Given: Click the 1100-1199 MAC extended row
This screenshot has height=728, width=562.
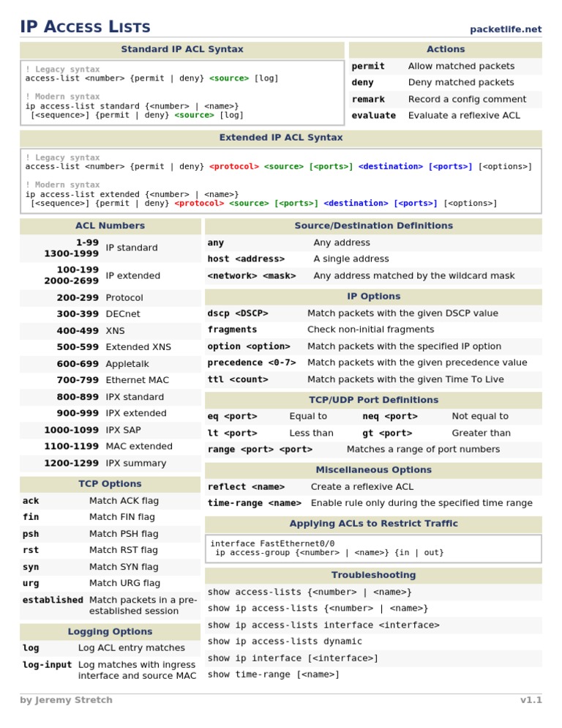Looking at the screenshot, I should [110, 446].
